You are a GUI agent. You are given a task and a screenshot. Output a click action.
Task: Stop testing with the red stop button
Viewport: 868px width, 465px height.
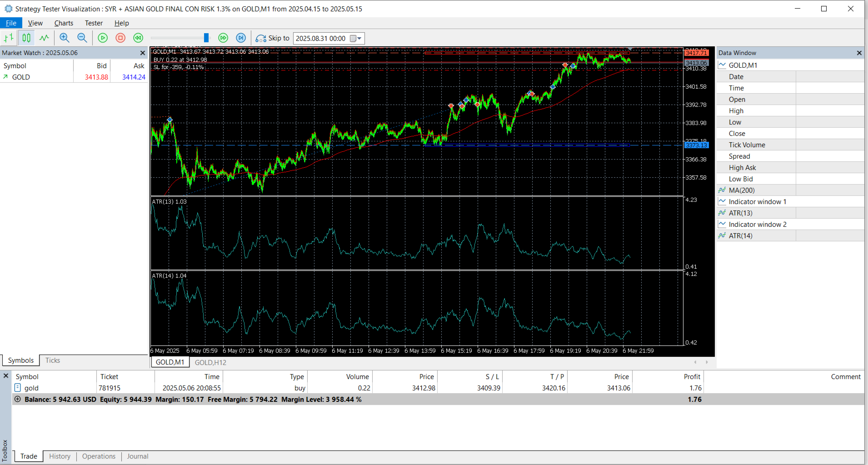tap(120, 38)
